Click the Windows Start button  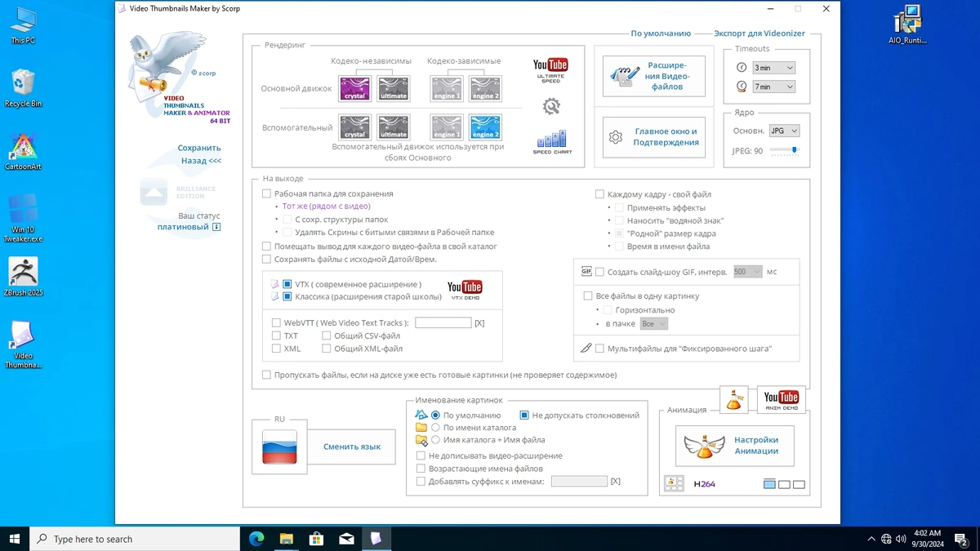point(15,539)
